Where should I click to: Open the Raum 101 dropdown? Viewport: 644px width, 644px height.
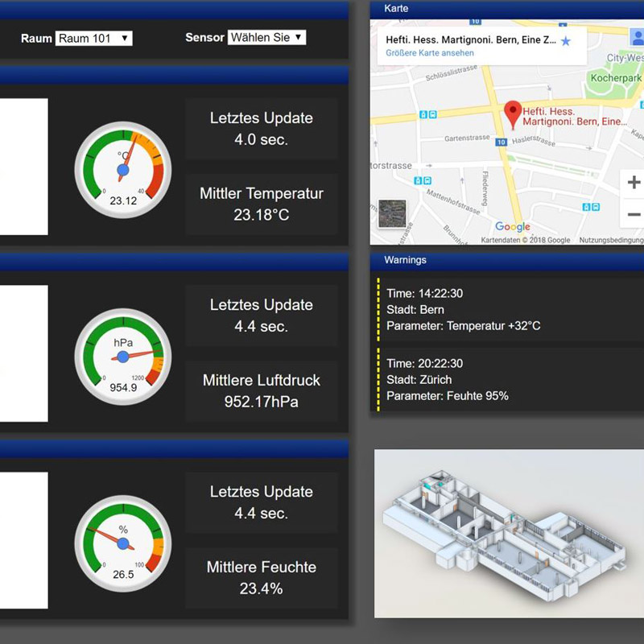93,38
